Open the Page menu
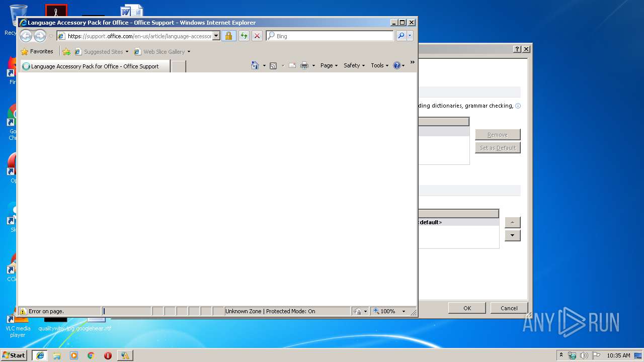The image size is (644, 362). (x=329, y=65)
